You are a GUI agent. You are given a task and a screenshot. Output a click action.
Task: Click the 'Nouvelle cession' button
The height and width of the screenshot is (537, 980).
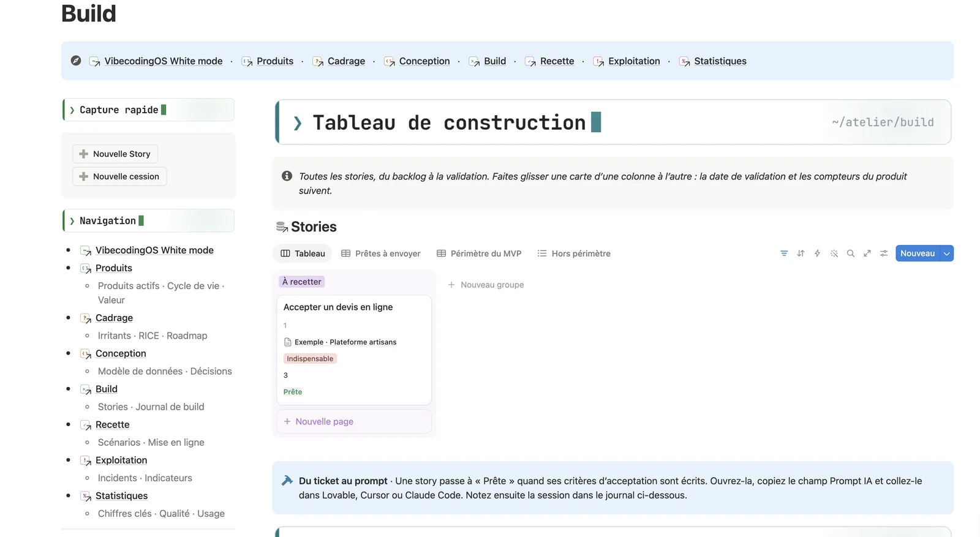point(119,176)
